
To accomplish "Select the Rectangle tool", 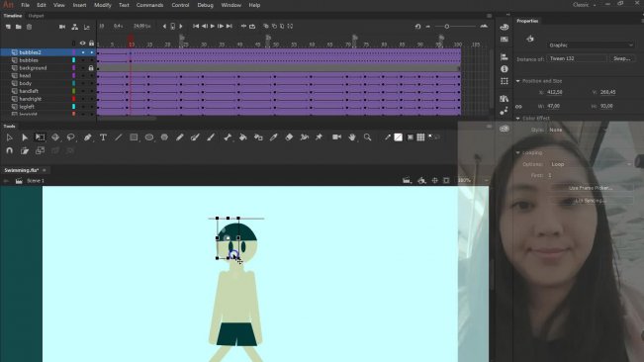I will [x=134, y=137].
